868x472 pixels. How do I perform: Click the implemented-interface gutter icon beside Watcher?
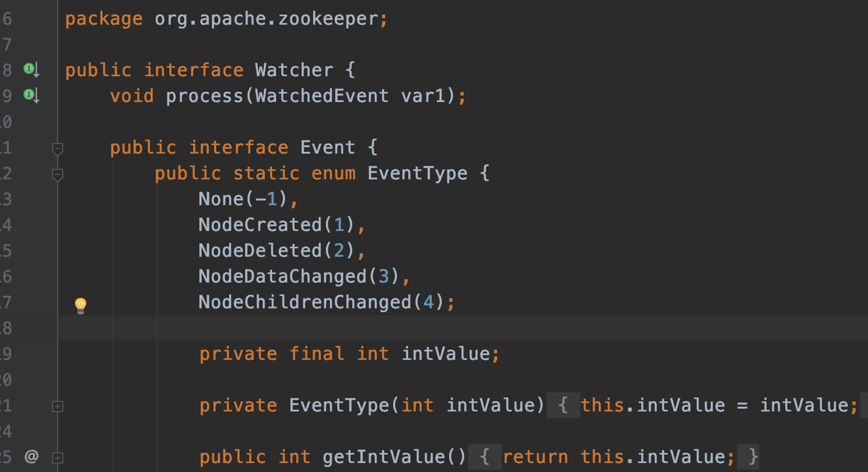(x=31, y=70)
